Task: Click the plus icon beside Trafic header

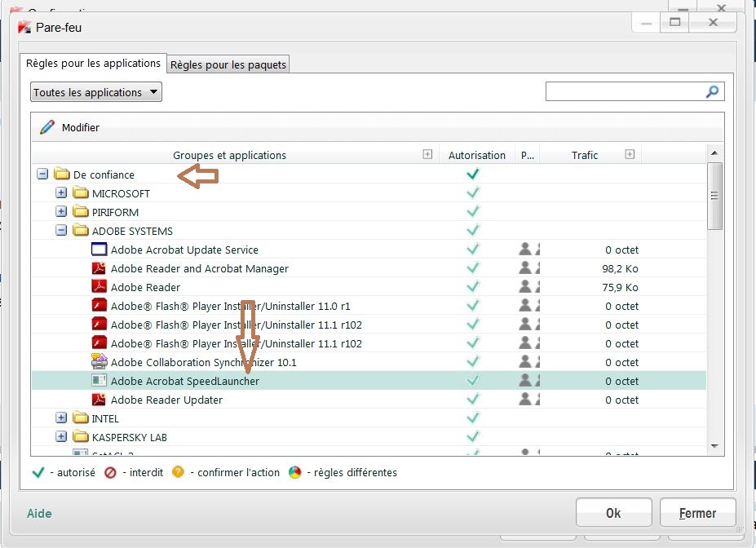Action: point(630,154)
